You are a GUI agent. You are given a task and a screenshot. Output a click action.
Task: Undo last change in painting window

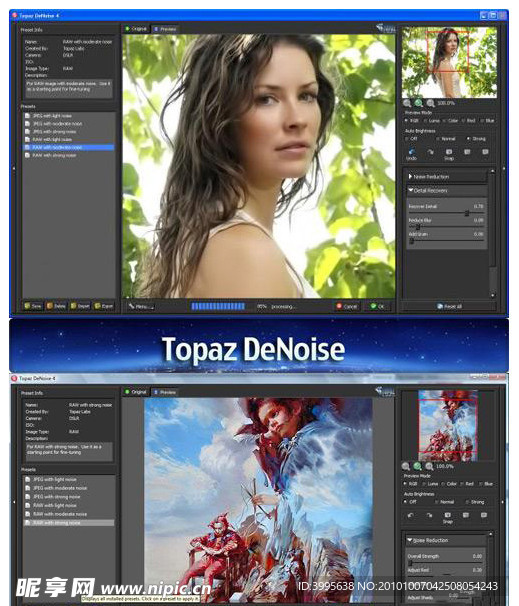[x=410, y=515]
